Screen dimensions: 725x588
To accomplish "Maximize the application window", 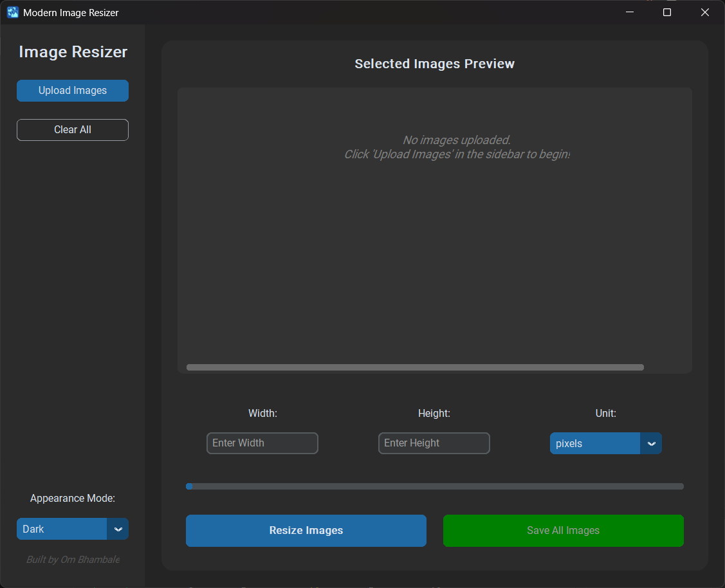I will [666, 12].
